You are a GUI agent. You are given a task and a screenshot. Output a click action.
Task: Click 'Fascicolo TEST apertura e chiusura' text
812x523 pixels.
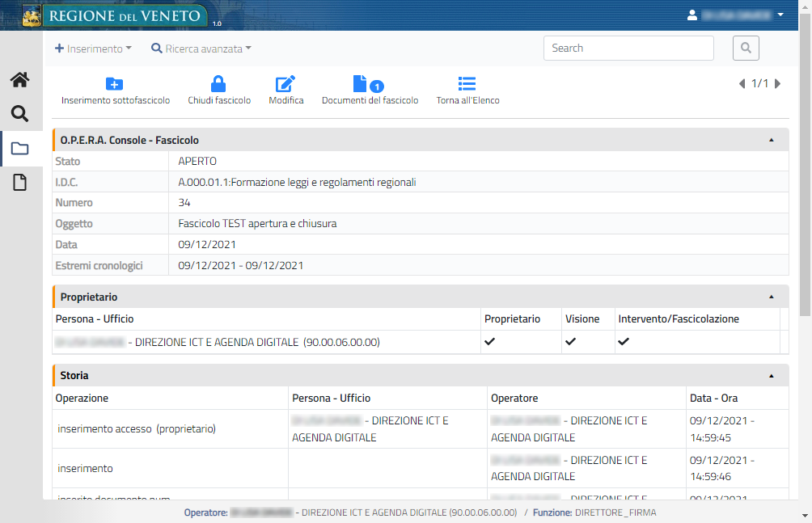point(257,224)
